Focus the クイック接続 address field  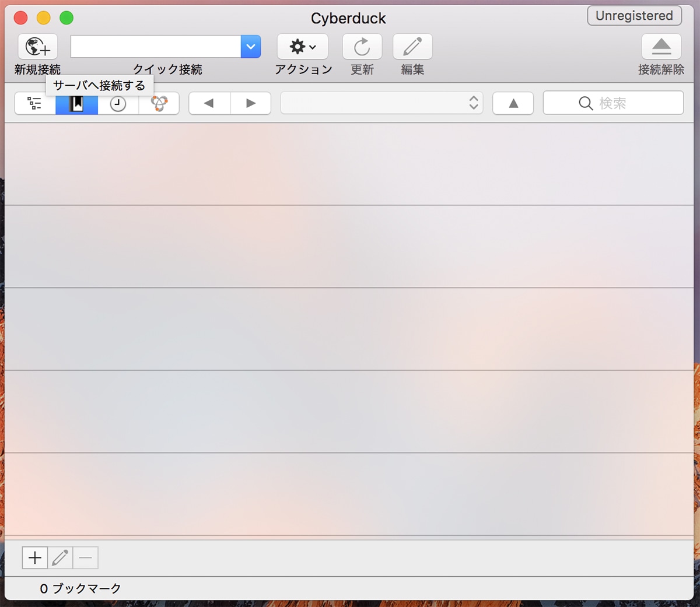(156, 47)
